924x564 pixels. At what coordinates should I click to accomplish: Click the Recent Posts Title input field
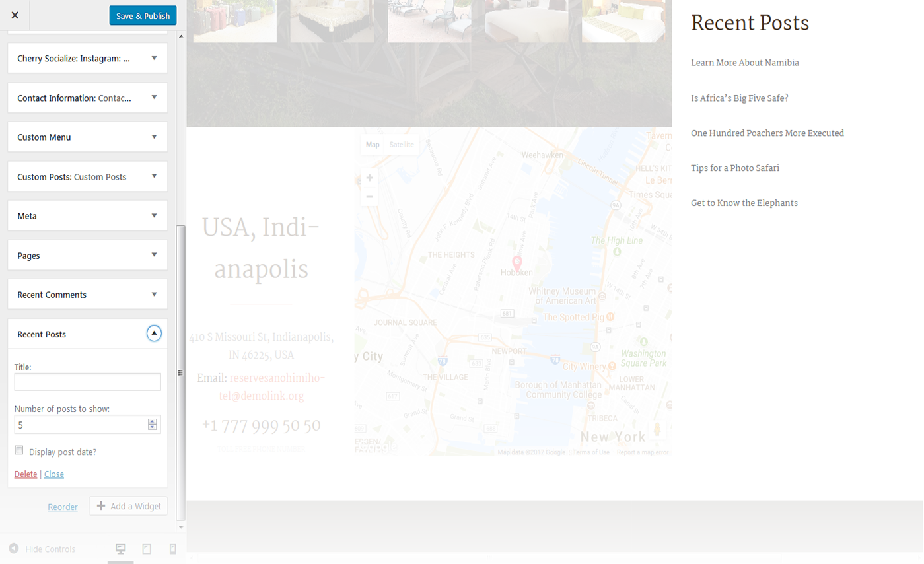[x=87, y=382]
